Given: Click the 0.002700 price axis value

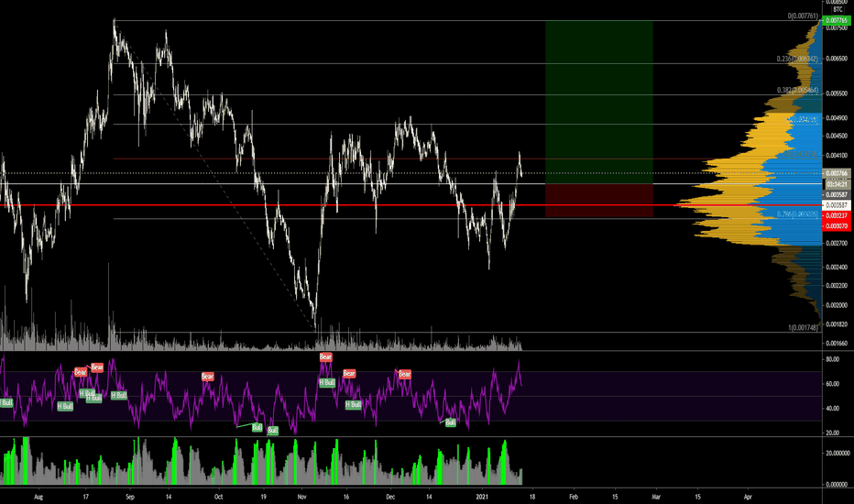Looking at the screenshot, I should pos(837,243).
